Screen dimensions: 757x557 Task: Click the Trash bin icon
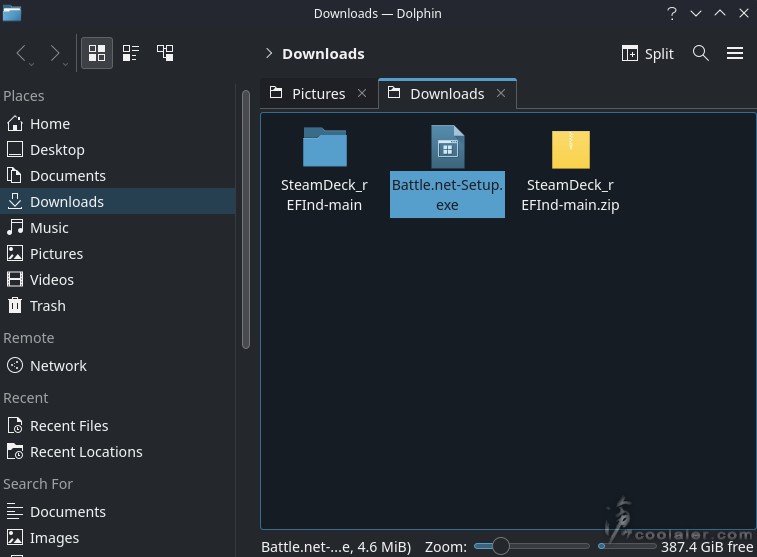pos(15,306)
